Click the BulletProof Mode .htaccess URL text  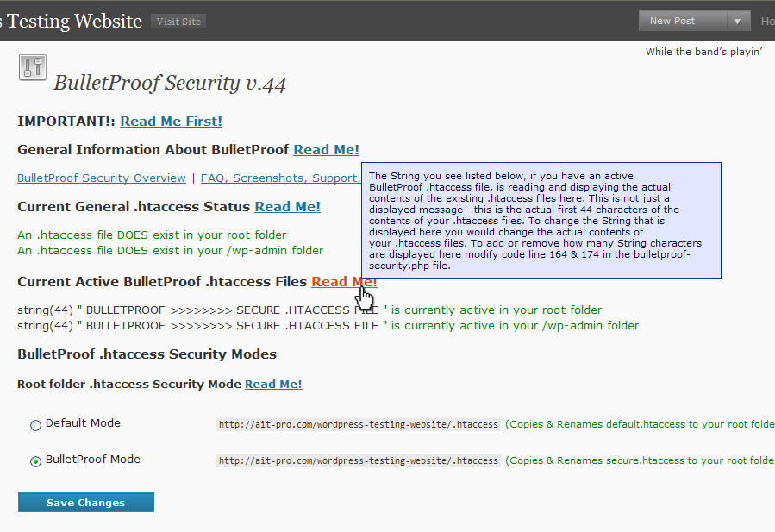(359, 460)
